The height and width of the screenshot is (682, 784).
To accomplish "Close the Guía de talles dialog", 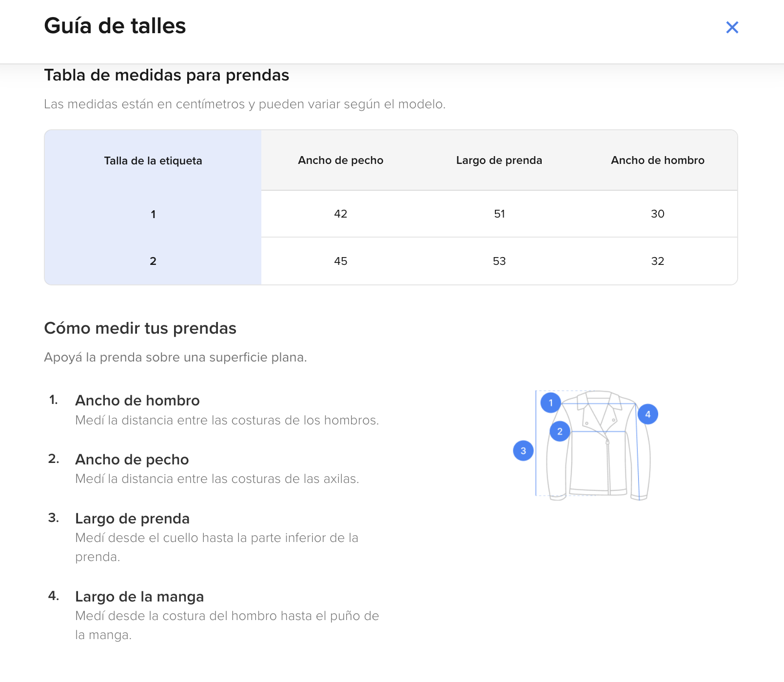I will 732,27.
